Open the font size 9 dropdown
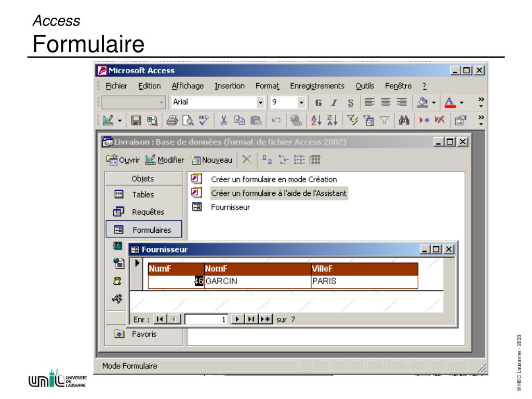This screenshot has height=399, width=532. (x=301, y=102)
